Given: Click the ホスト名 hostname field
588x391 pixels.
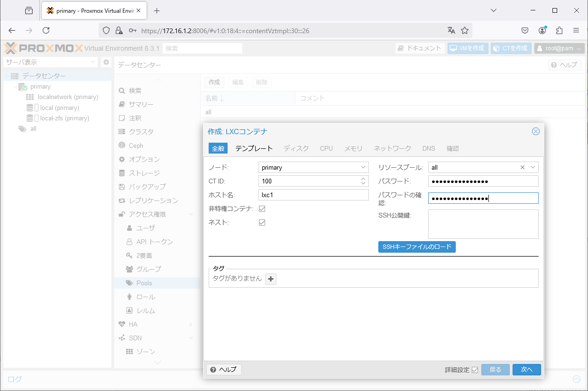Looking at the screenshot, I should tap(313, 195).
